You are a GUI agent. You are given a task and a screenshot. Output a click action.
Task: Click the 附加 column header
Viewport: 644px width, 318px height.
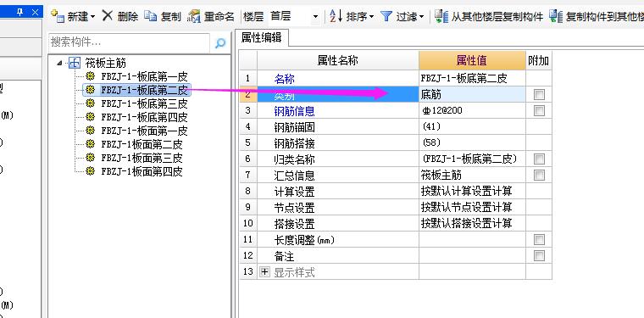click(538, 61)
